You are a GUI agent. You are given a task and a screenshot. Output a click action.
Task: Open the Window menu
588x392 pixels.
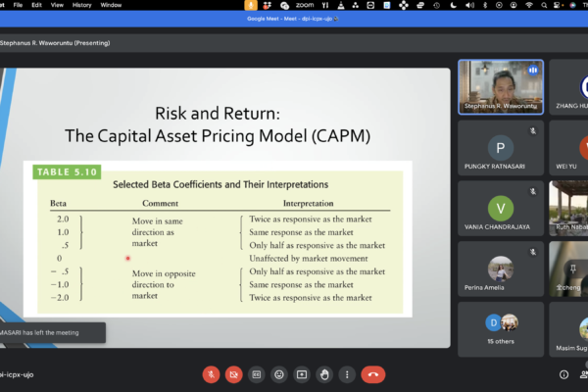(111, 5)
